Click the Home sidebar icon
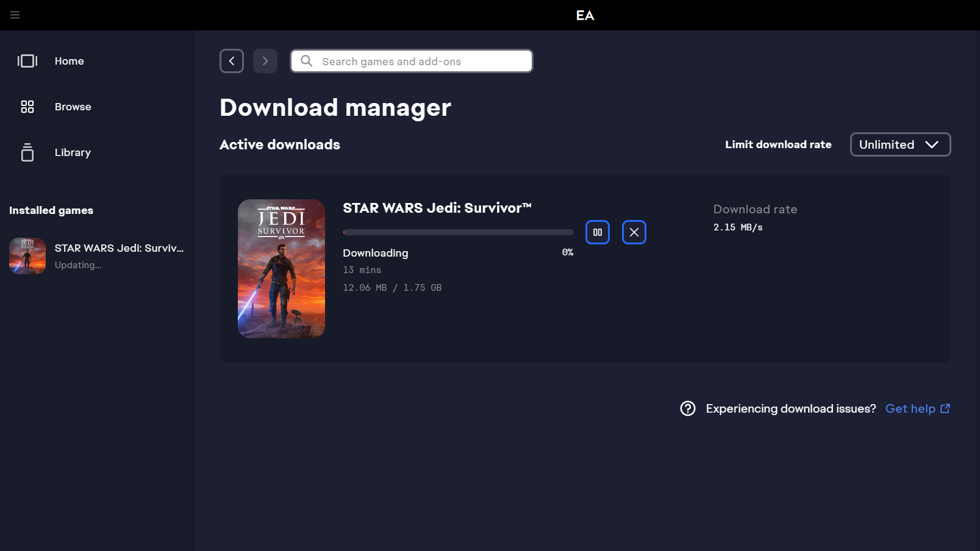The image size is (980, 551). point(27,61)
